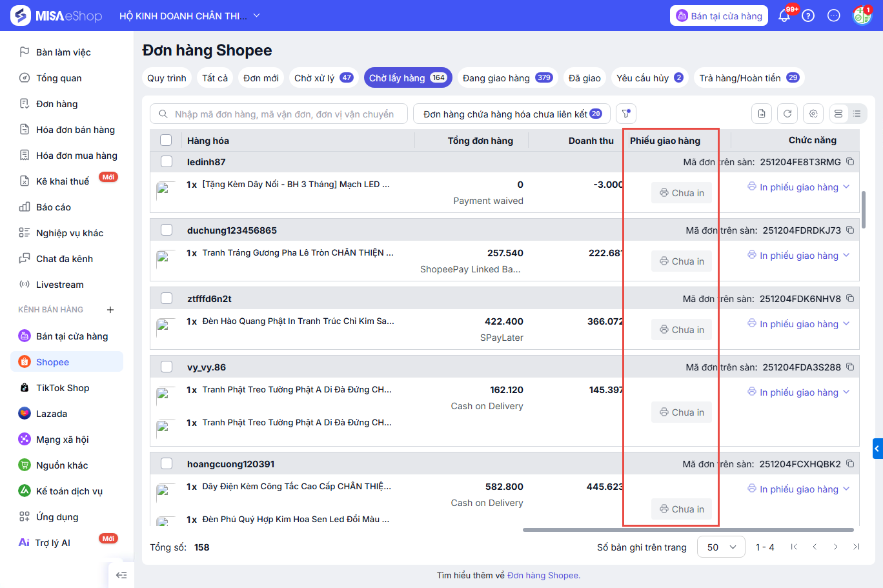The image size is (883, 588).
Task: Expand print options arrow for hoangcuong120391 order
Action: [x=846, y=489]
